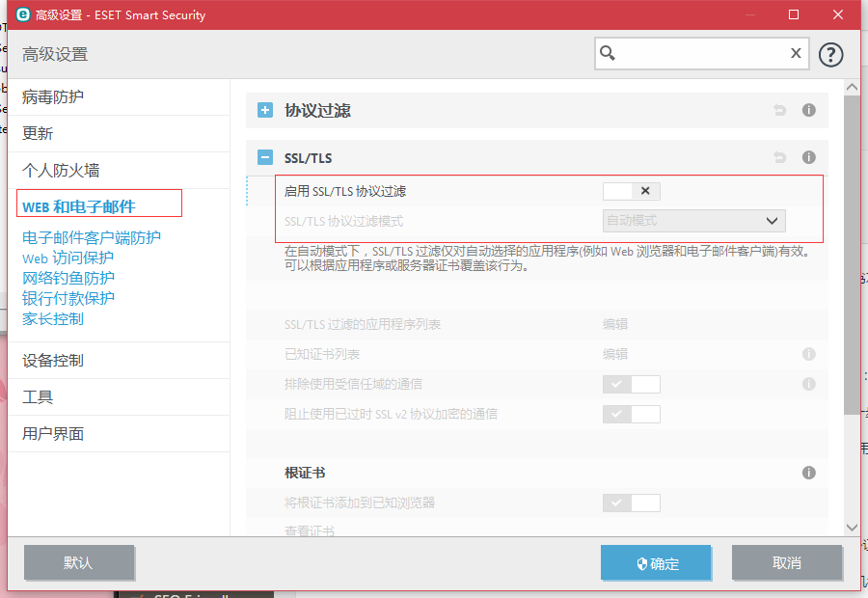
Task: Open 电子邮件客户端防护 sub-item
Action: (92, 237)
